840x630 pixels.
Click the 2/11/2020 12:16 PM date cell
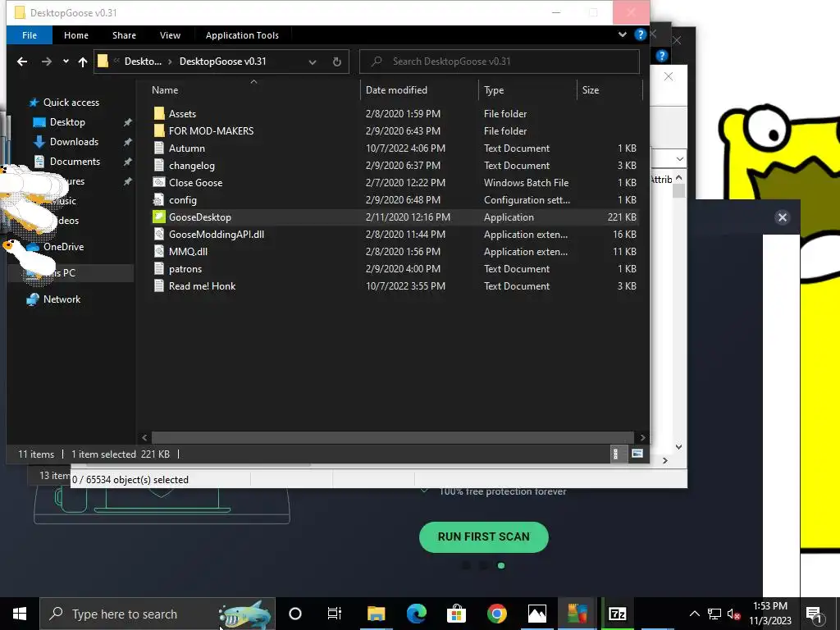pyautogui.click(x=408, y=217)
